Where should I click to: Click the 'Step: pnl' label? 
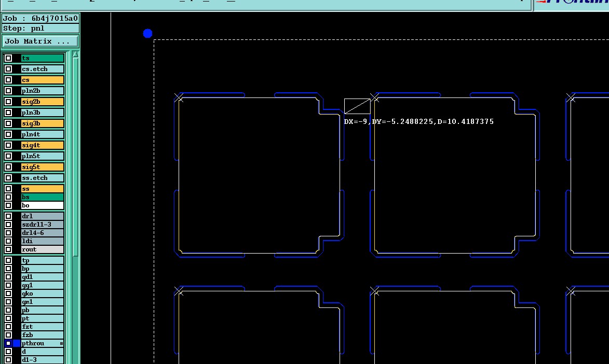point(24,29)
